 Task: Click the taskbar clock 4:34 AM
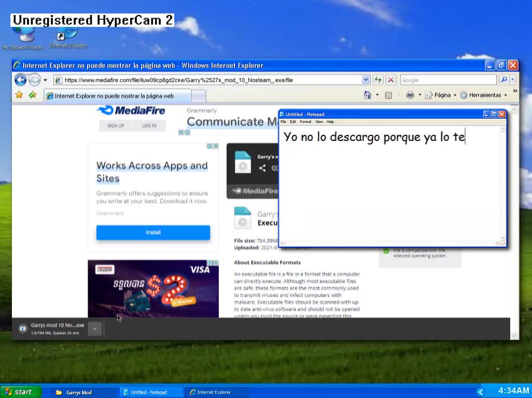tap(513, 391)
